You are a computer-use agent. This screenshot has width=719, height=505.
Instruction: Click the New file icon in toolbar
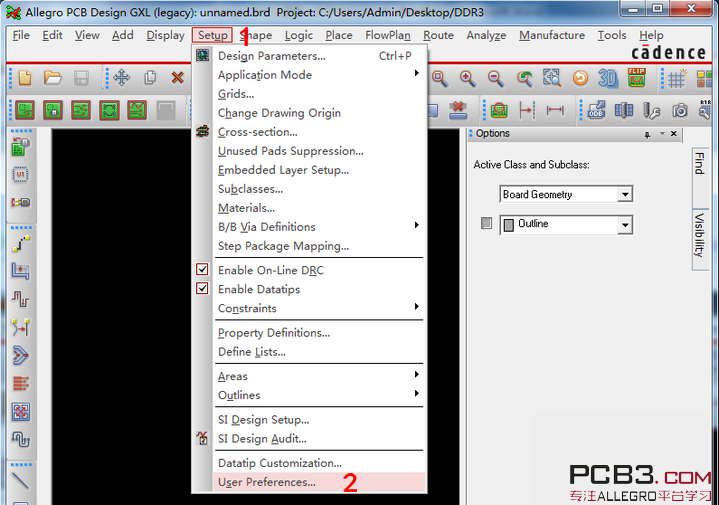25,78
